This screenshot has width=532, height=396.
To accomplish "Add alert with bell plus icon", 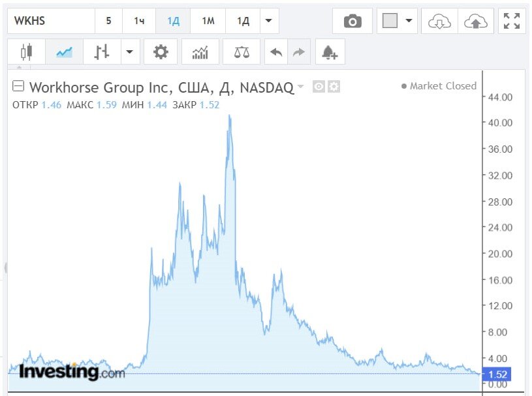I will click(x=330, y=52).
